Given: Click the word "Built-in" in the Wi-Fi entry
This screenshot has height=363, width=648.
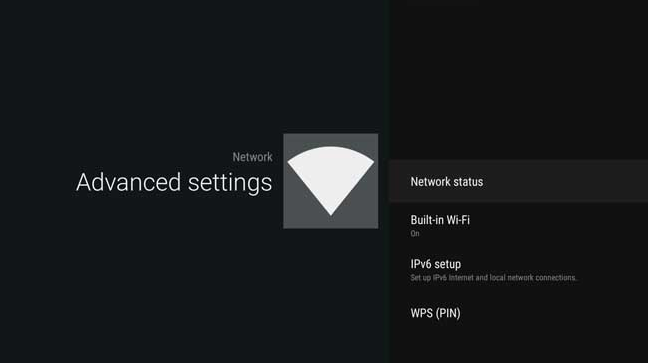Looking at the screenshot, I should (x=426, y=220).
